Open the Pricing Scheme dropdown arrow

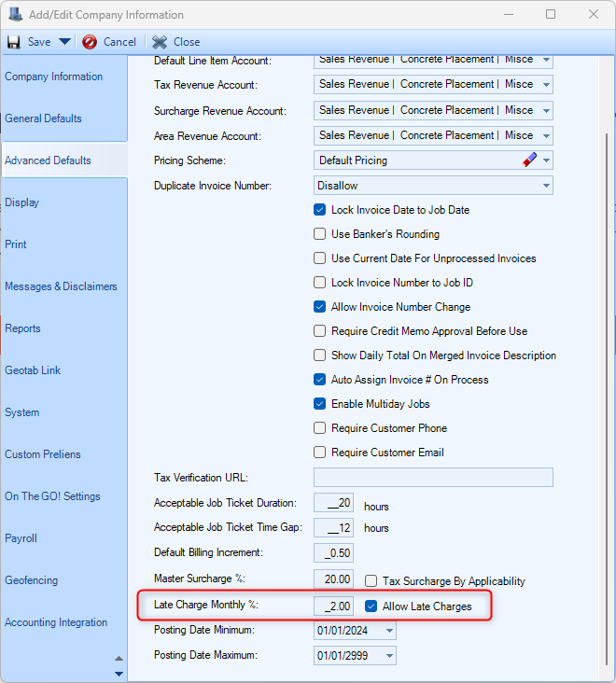tap(546, 160)
